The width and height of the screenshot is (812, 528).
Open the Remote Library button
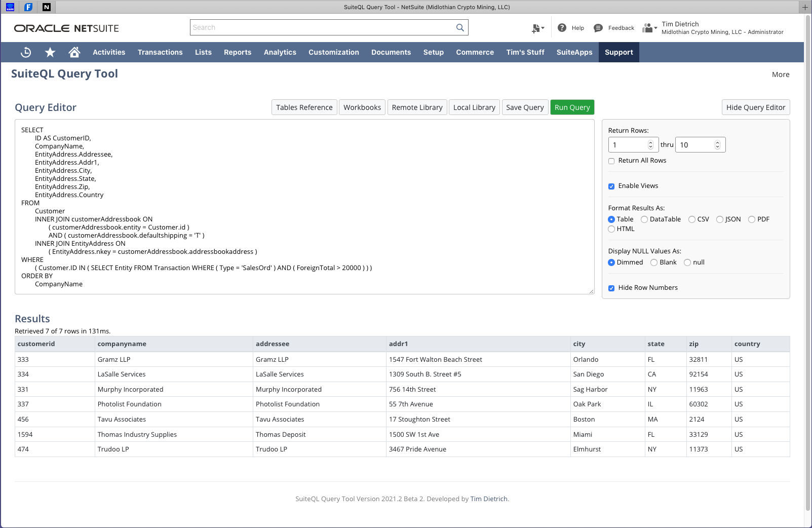(417, 107)
